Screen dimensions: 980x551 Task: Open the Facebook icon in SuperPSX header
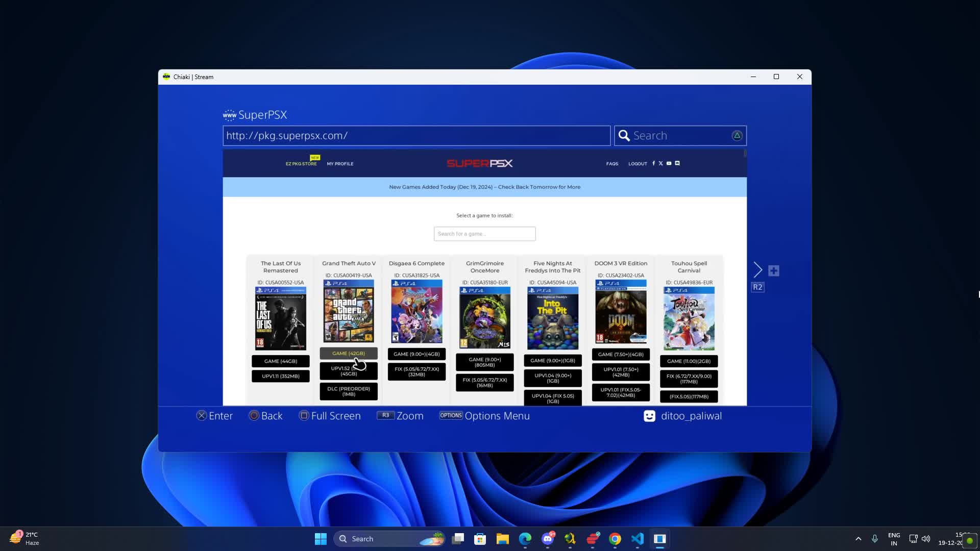(x=653, y=163)
